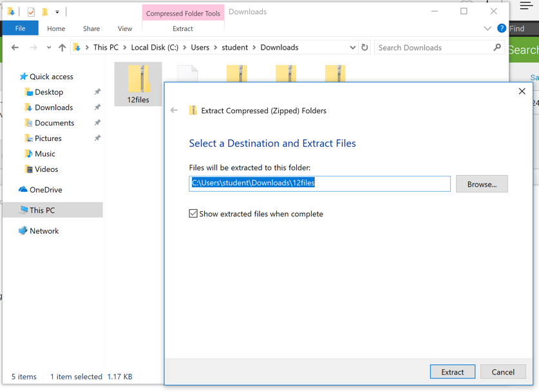Expand the ribbon with the chevron

coord(487,28)
